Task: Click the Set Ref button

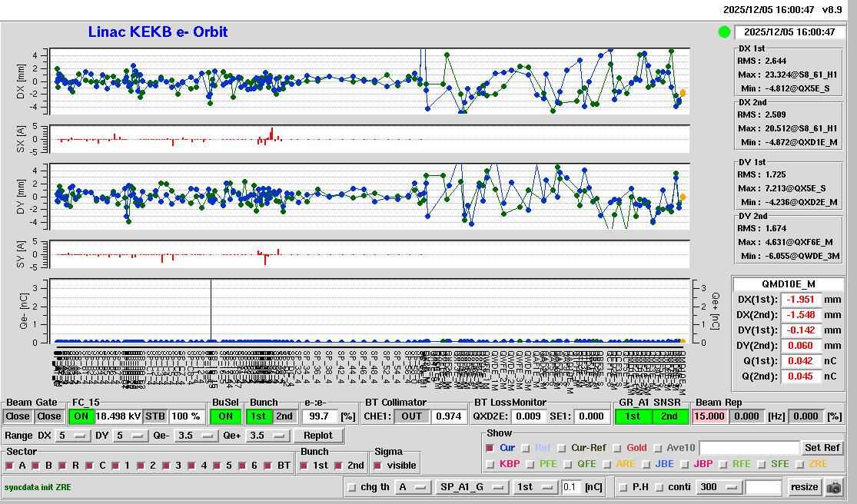Action: point(822,448)
